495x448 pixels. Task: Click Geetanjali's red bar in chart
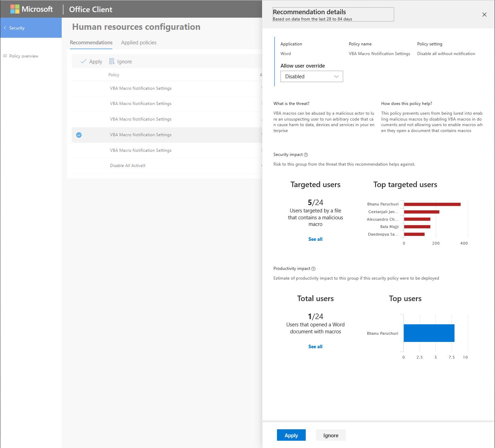coord(422,212)
